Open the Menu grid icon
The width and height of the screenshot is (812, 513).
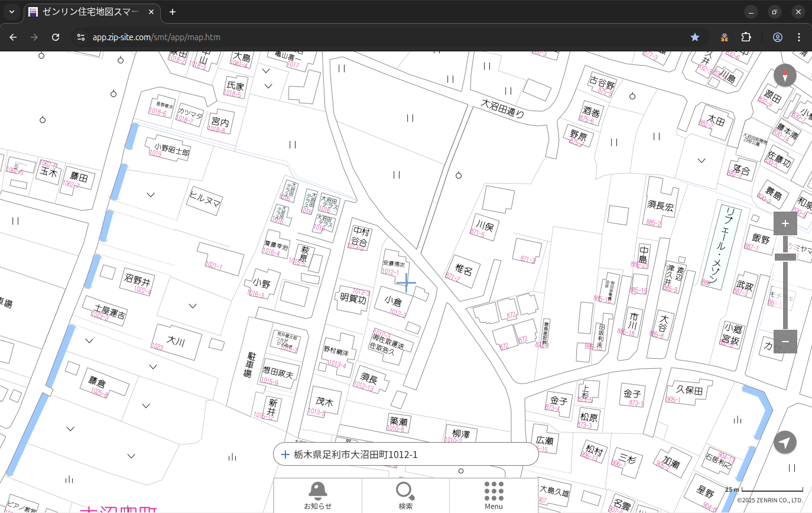tap(493, 495)
